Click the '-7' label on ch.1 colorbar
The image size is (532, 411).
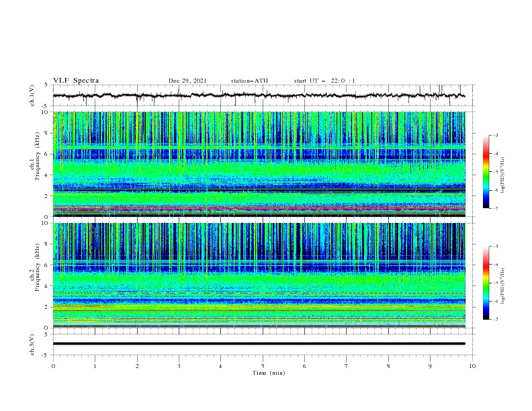coord(496,208)
